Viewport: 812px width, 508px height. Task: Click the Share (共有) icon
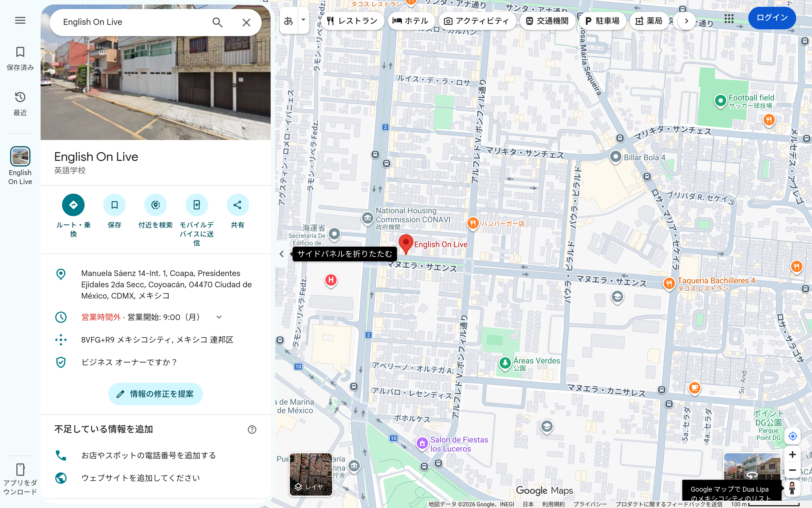238,205
